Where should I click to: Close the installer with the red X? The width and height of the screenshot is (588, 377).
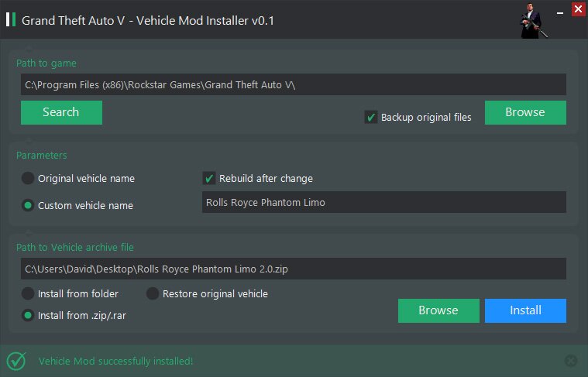(578, 10)
